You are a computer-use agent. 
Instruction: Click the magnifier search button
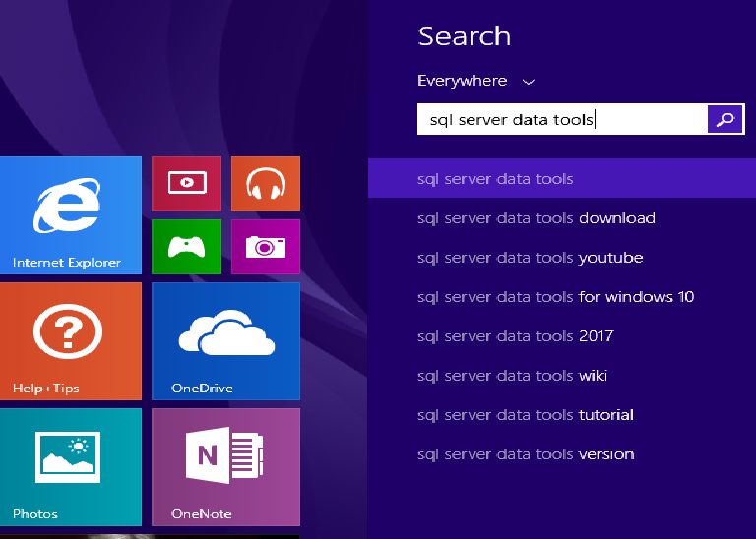(x=725, y=119)
